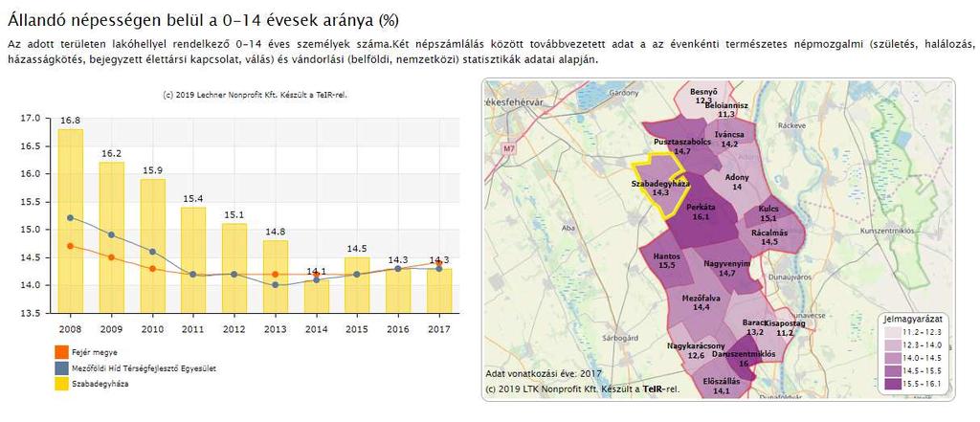Click the 14.0 - 14.5 legend color swatch
The width and height of the screenshot is (980, 422).
pyautogui.click(x=894, y=358)
